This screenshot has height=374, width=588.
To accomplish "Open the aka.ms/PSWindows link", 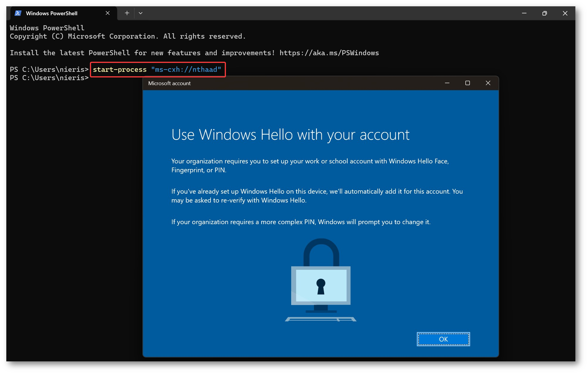I will tap(329, 53).
